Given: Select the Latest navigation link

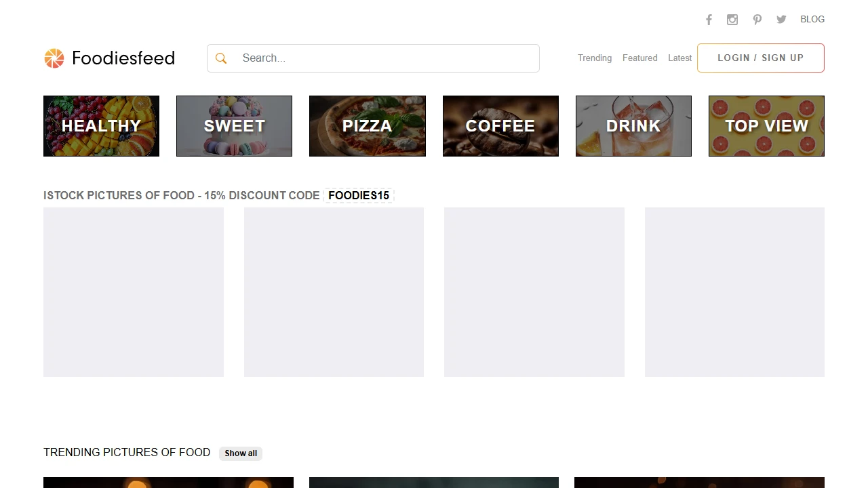Looking at the screenshot, I should (x=679, y=58).
